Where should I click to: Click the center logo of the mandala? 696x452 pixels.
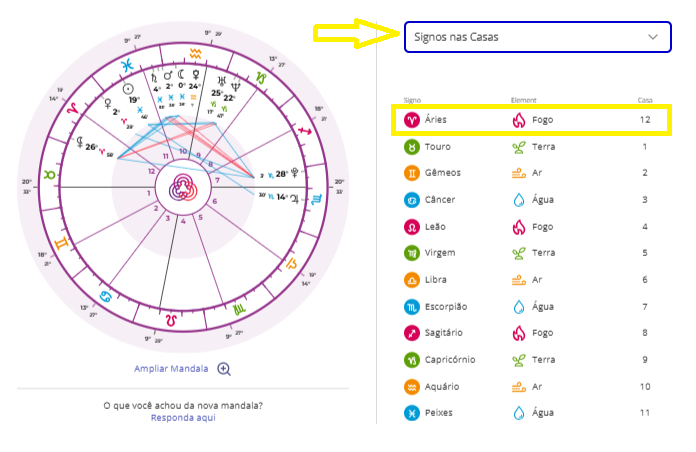(183, 186)
